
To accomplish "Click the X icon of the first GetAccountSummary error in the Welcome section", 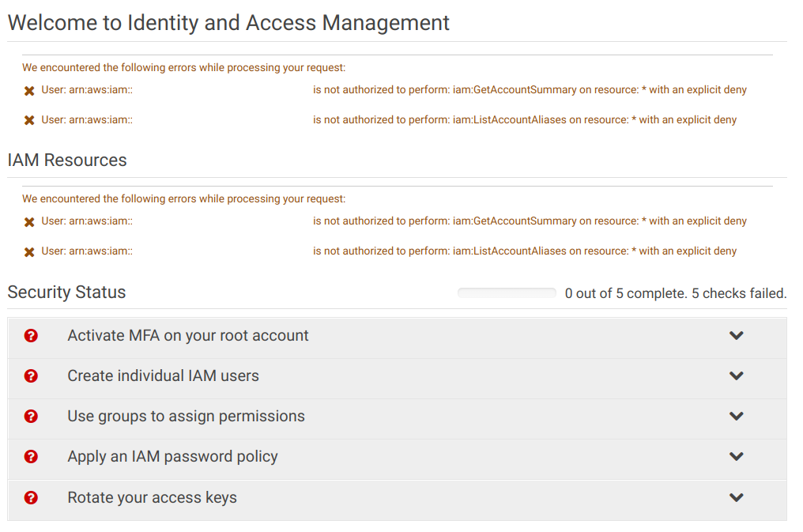I will (x=29, y=91).
